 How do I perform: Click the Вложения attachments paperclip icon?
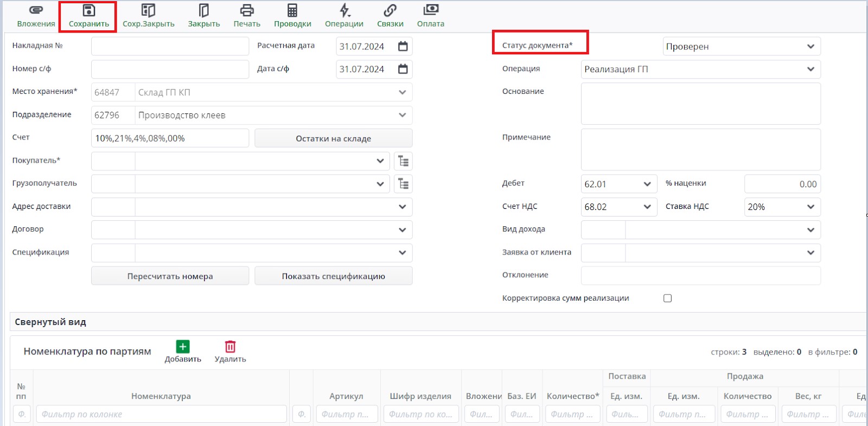point(36,11)
